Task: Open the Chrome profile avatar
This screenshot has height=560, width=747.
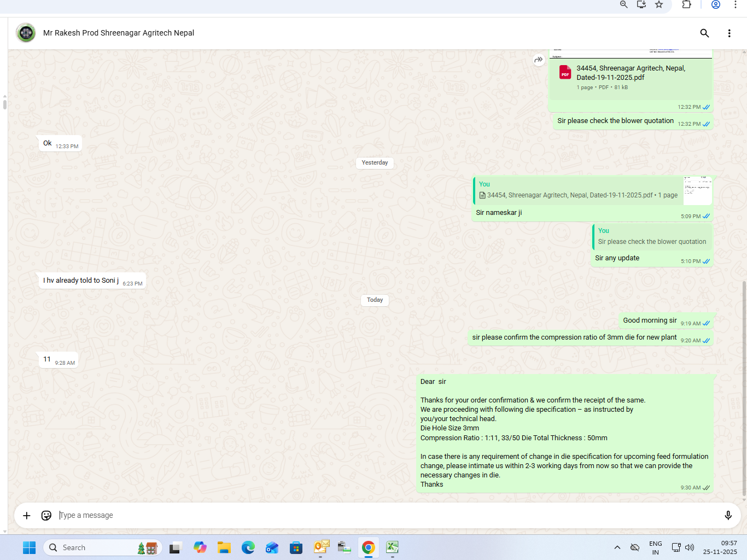Action: point(715,5)
